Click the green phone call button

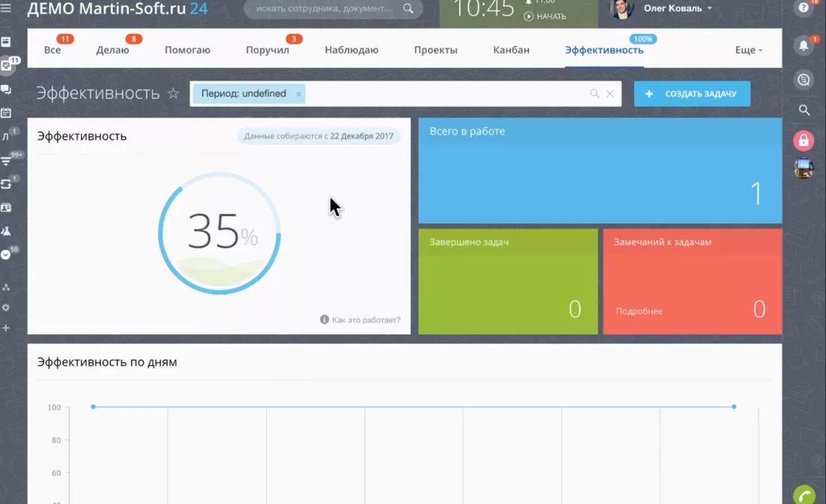coord(805,495)
